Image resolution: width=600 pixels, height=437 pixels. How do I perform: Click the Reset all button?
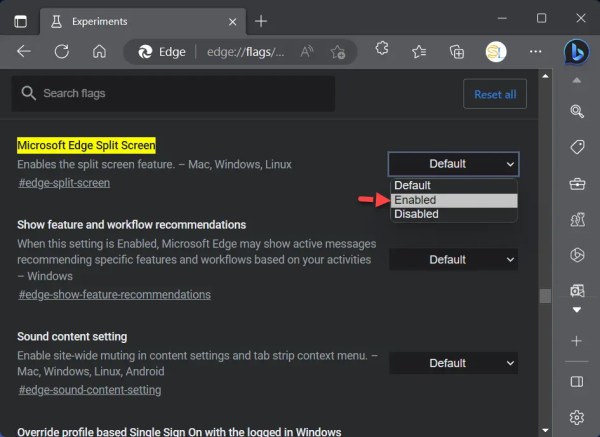tap(495, 94)
